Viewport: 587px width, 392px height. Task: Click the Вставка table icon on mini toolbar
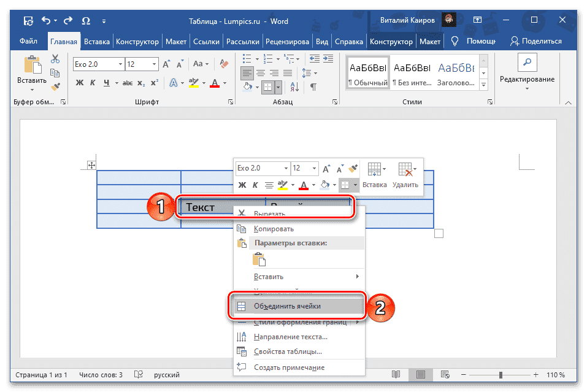374,169
